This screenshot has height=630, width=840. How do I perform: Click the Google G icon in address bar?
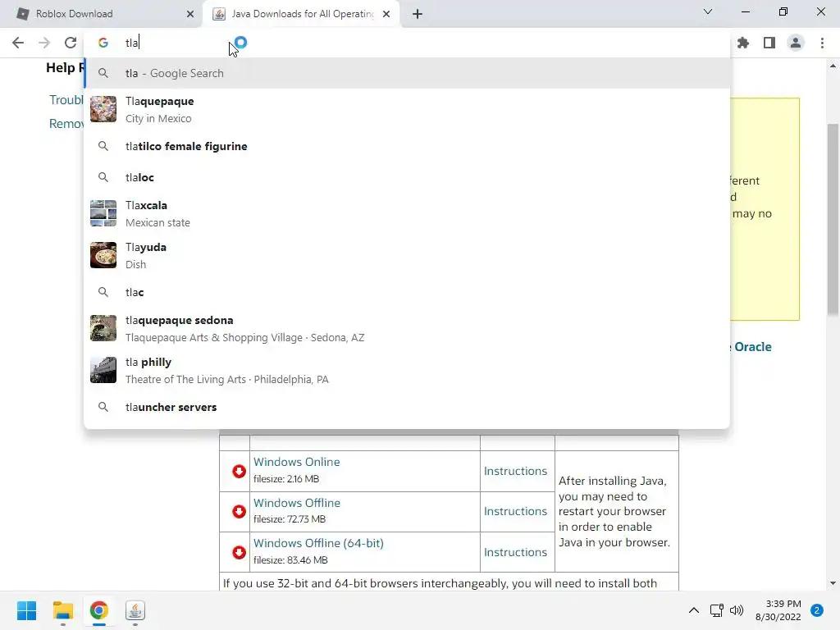[x=103, y=43]
